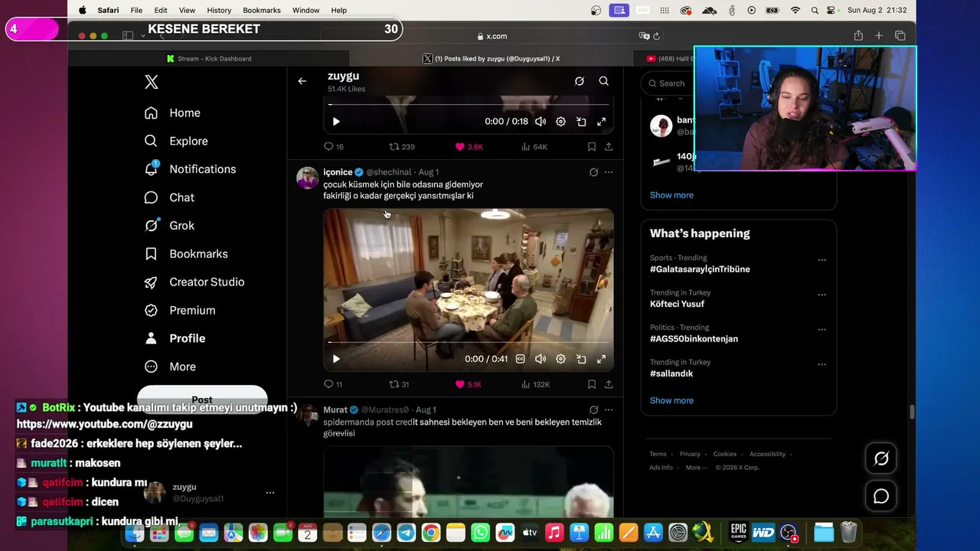The image size is (980, 551).
Task: Toggle captions on the 0:41 video
Action: [x=521, y=359]
